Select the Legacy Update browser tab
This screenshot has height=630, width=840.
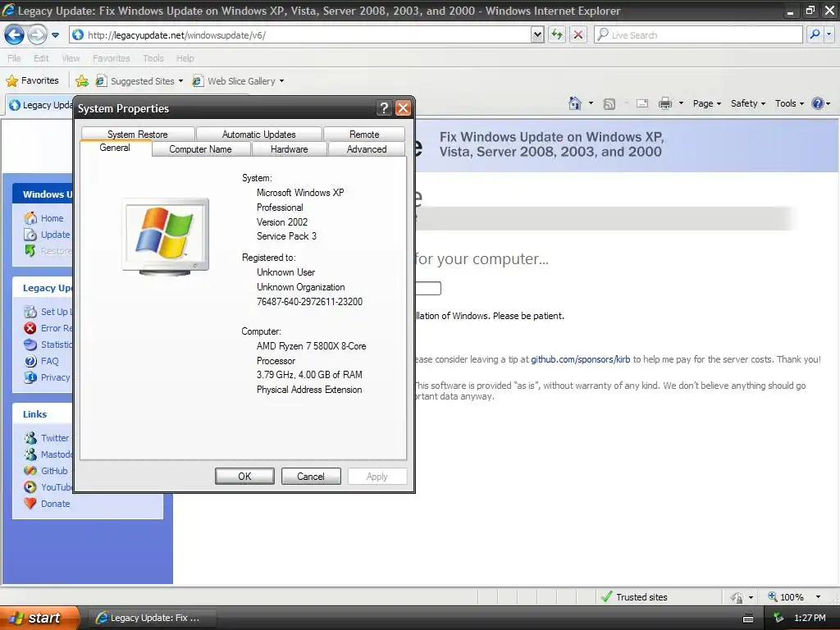click(39, 105)
